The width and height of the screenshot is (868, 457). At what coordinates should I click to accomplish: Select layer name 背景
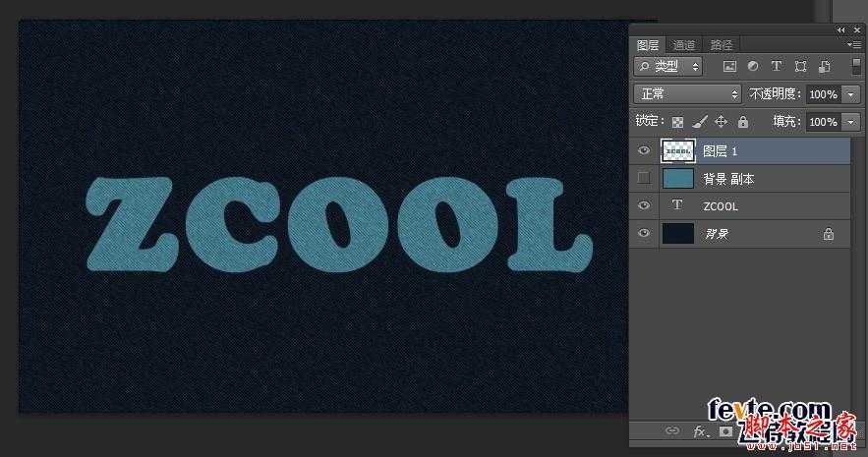[717, 234]
